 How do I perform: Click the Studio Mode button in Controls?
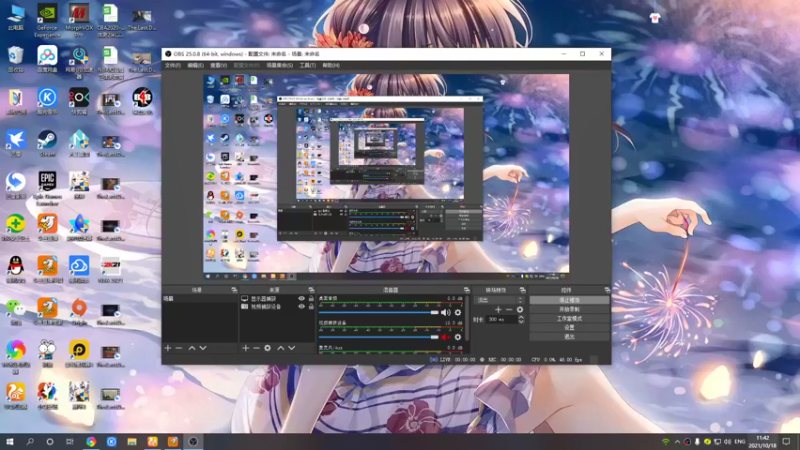[569, 318]
